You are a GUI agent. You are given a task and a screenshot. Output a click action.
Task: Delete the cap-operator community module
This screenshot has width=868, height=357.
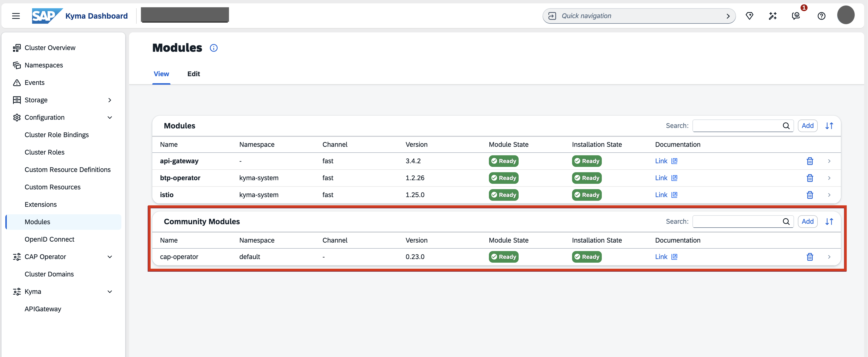(x=810, y=257)
